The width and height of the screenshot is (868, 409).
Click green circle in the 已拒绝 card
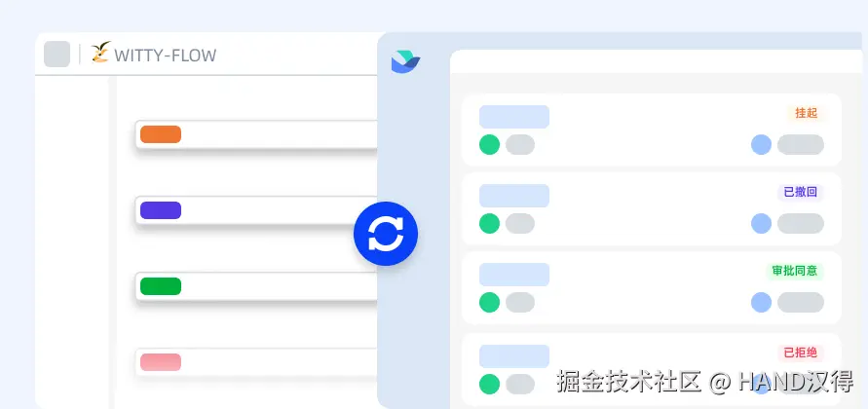tap(489, 384)
